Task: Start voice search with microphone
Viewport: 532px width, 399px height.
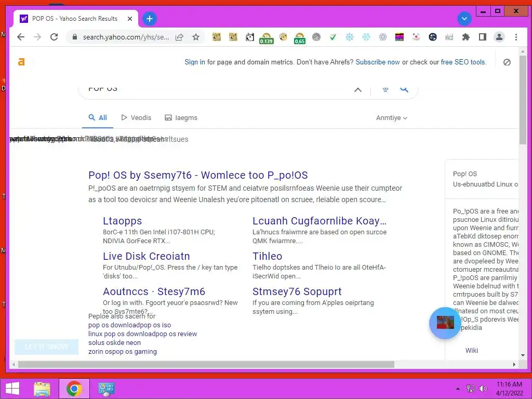Action: point(385,89)
